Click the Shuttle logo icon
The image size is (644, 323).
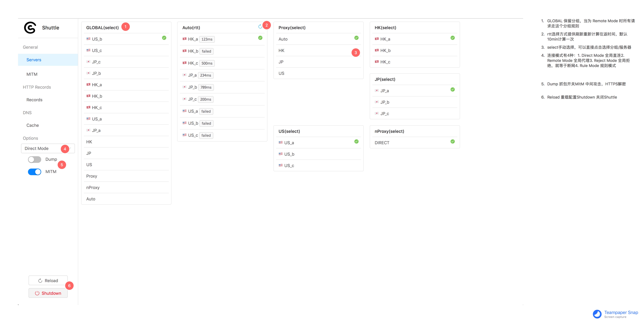pyautogui.click(x=30, y=27)
